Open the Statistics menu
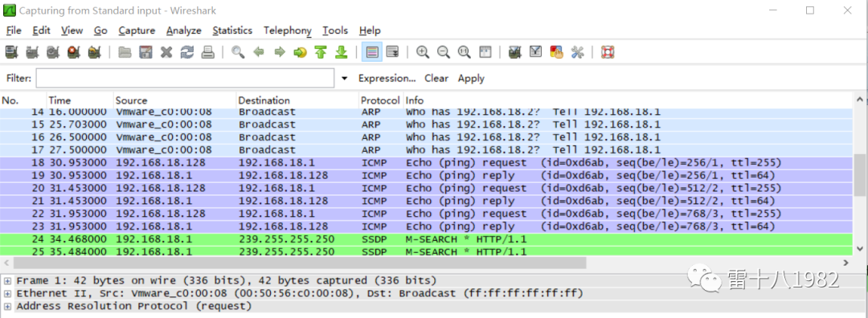This screenshot has height=318, width=868. (232, 31)
